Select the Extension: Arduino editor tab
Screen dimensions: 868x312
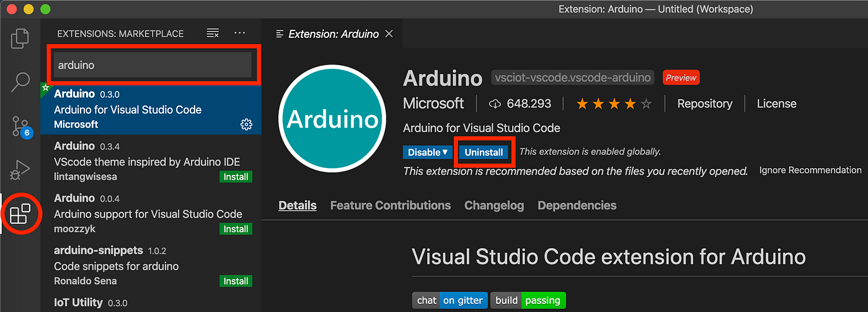[x=333, y=33]
